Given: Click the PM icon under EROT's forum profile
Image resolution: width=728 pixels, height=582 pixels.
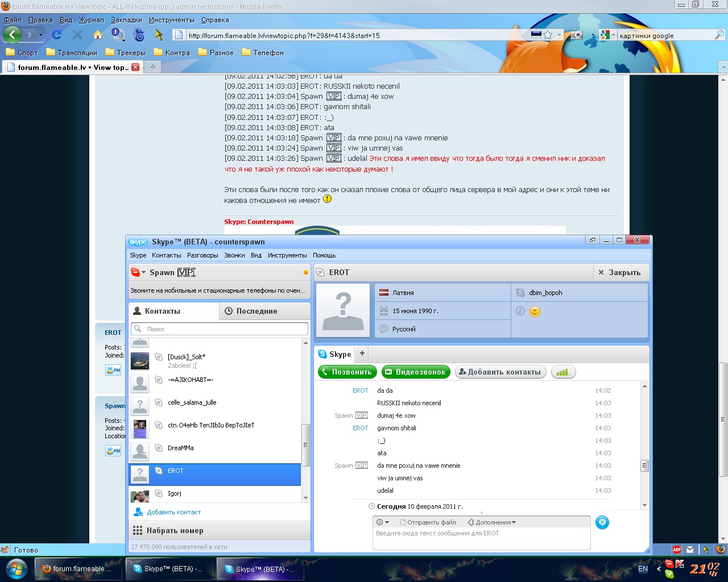Looking at the screenshot, I should pos(113,370).
